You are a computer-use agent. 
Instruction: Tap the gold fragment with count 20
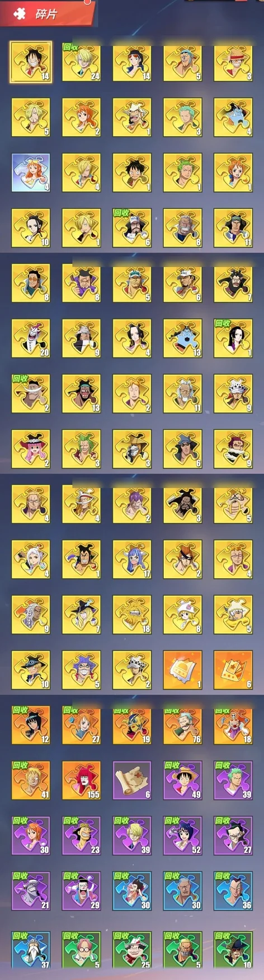[31, 338]
